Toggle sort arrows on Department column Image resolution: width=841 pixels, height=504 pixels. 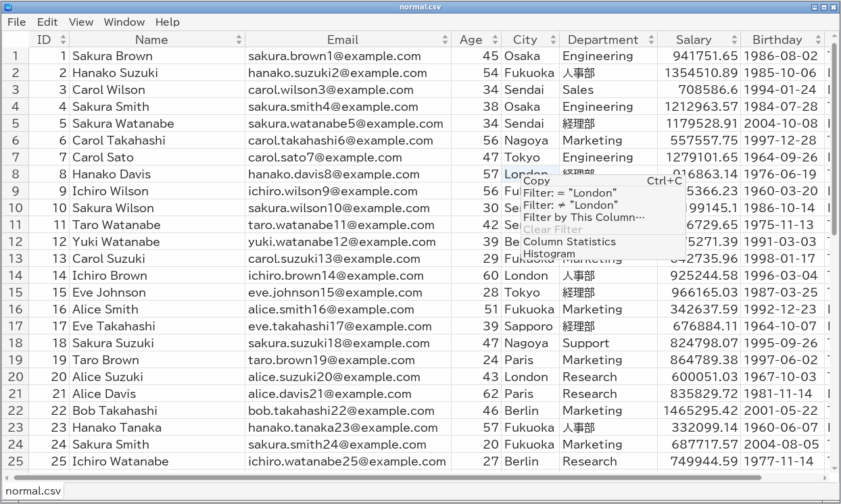[x=651, y=40]
